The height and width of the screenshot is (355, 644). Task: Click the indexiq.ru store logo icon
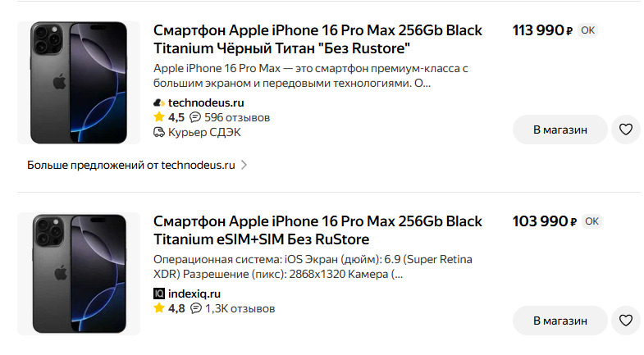click(x=159, y=294)
